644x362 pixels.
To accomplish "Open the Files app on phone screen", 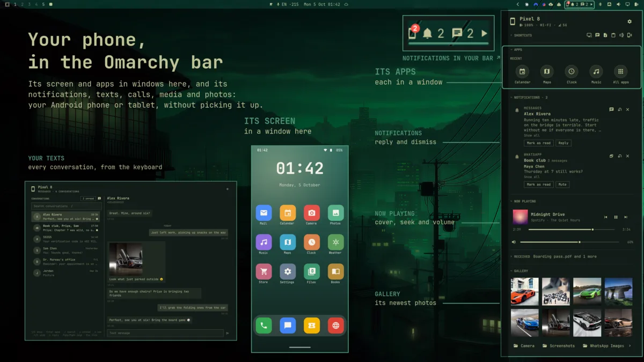I will (x=311, y=272).
